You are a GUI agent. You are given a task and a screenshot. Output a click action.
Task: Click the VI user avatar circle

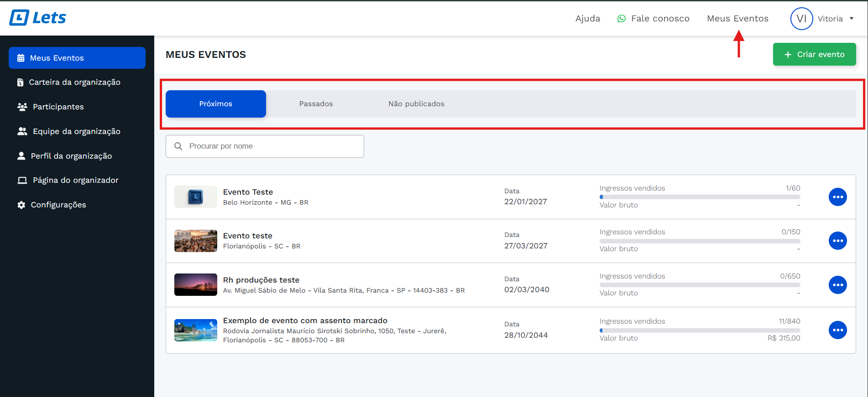[x=801, y=19]
